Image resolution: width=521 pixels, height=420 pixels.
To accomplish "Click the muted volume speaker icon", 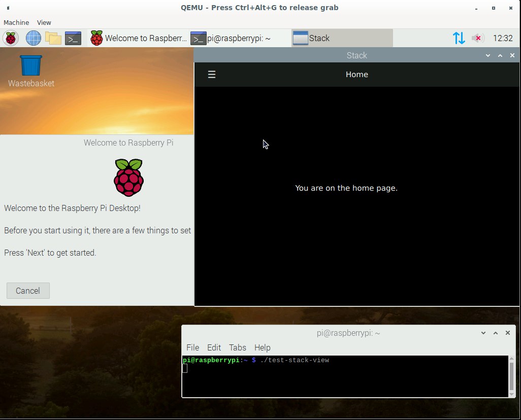I will click(477, 38).
